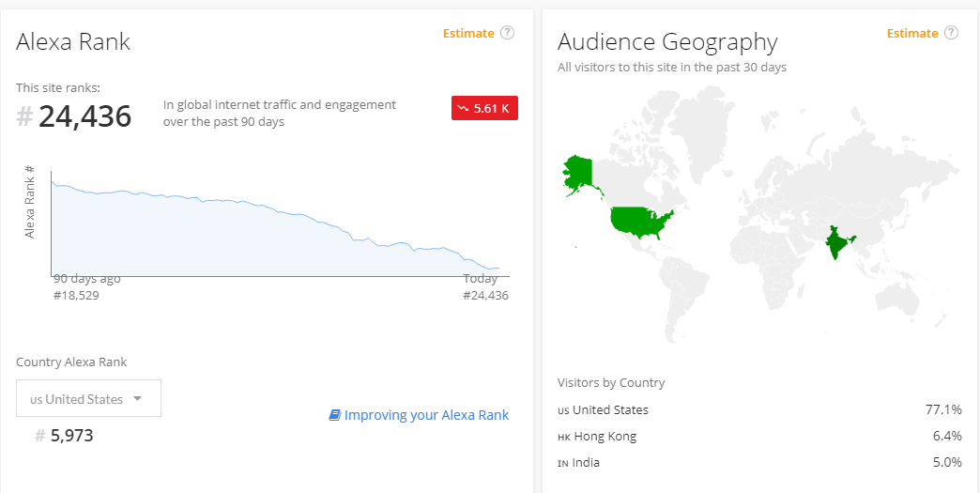Click the Alexa Rank panel heading
The image size is (980, 493).
(73, 42)
